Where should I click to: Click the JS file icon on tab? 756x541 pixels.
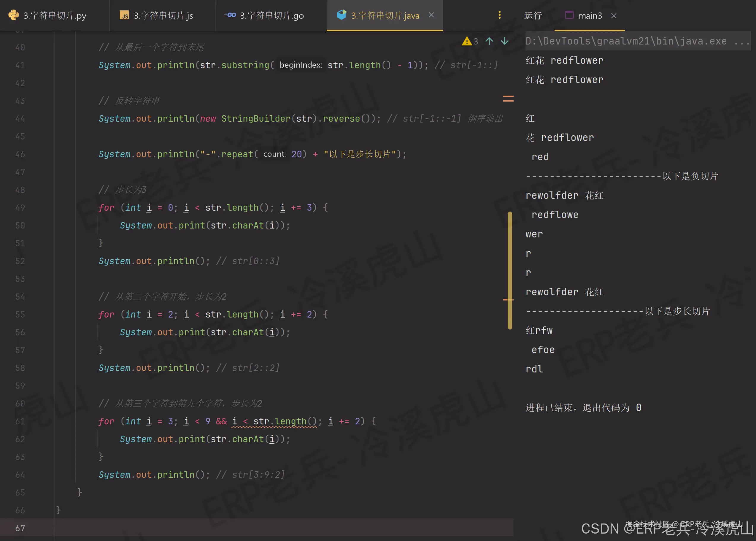124,15
